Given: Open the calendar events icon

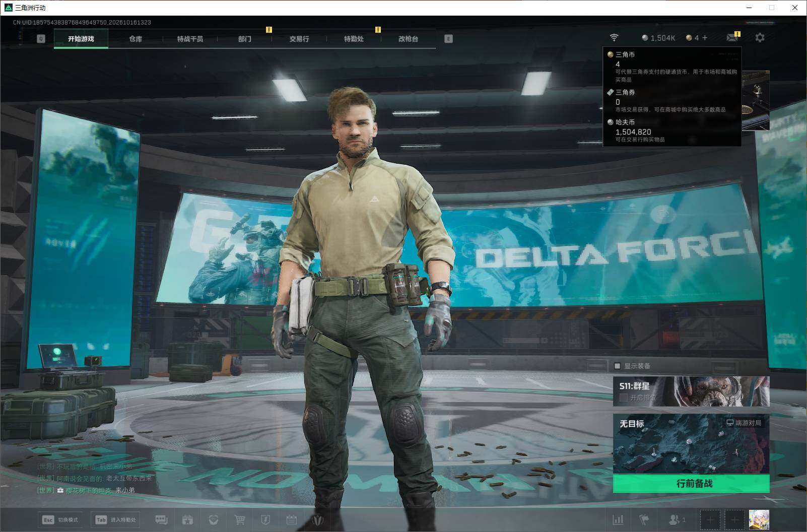Looking at the screenshot, I should [x=291, y=519].
